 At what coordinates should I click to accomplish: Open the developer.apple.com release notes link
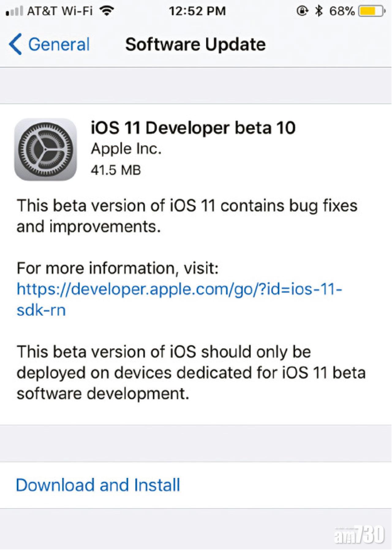179,299
